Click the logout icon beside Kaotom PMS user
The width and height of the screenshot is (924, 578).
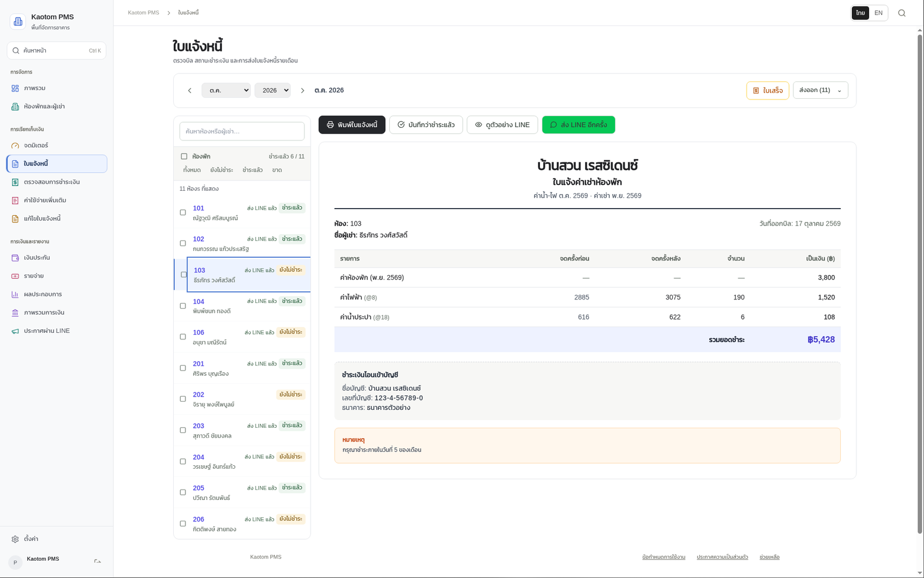[98, 561]
